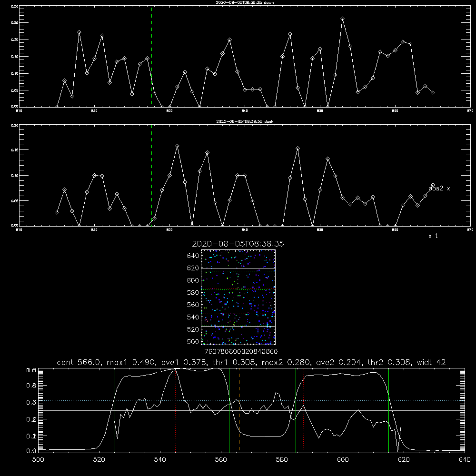Click the dawn plot title text
Viewport: 476px width, 476px height.
(x=245, y=2)
